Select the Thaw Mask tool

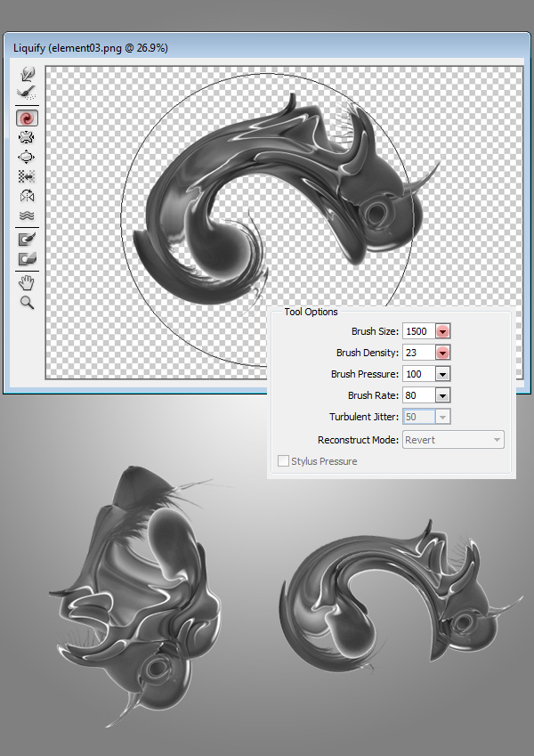click(27, 259)
